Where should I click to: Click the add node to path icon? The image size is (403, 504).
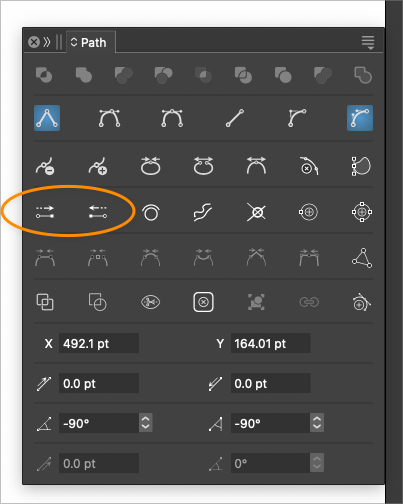[x=98, y=166]
